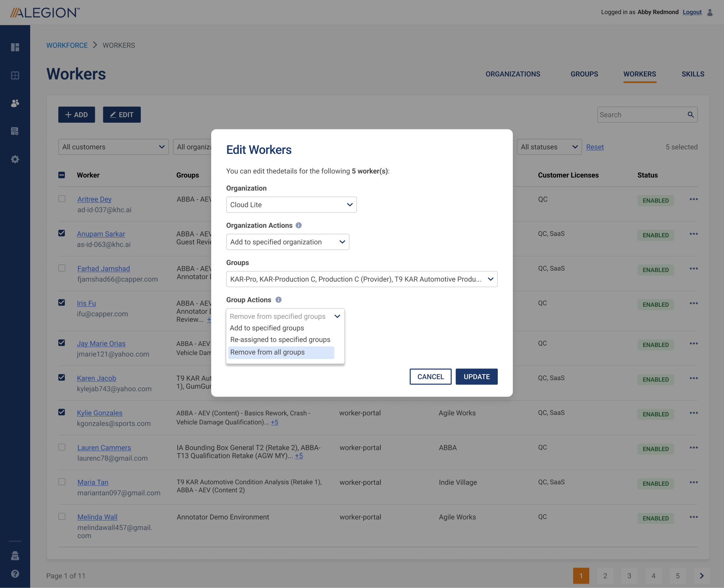Switch to the Skills tab

coord(693,74)
